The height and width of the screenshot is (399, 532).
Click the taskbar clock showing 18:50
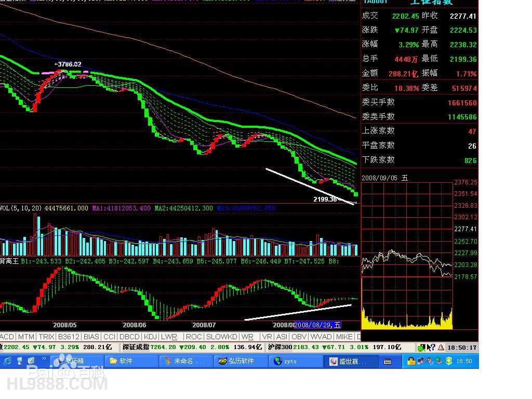464,361
